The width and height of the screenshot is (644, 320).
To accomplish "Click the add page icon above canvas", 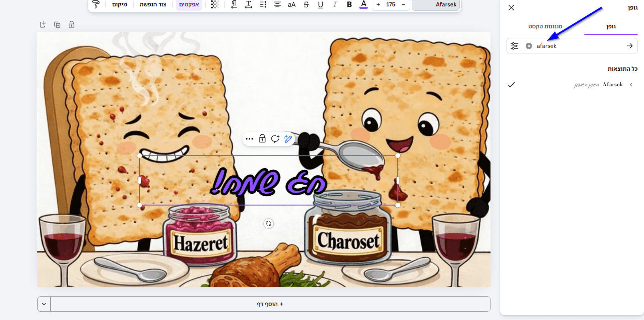I will tap(43, 25).
